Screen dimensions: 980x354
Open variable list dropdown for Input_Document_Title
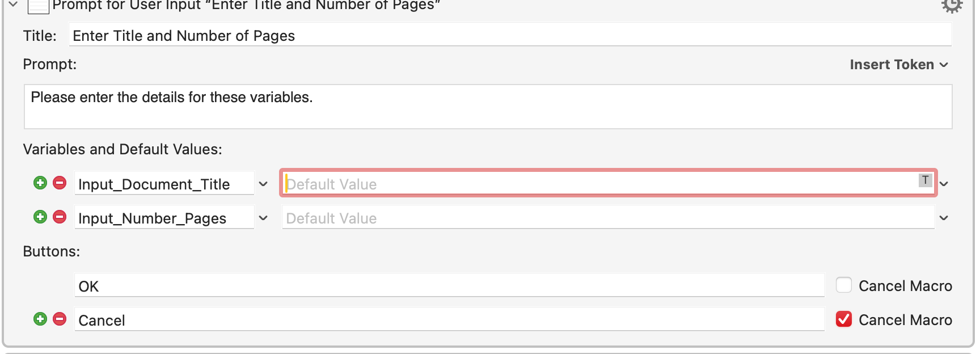click(263, 184)
